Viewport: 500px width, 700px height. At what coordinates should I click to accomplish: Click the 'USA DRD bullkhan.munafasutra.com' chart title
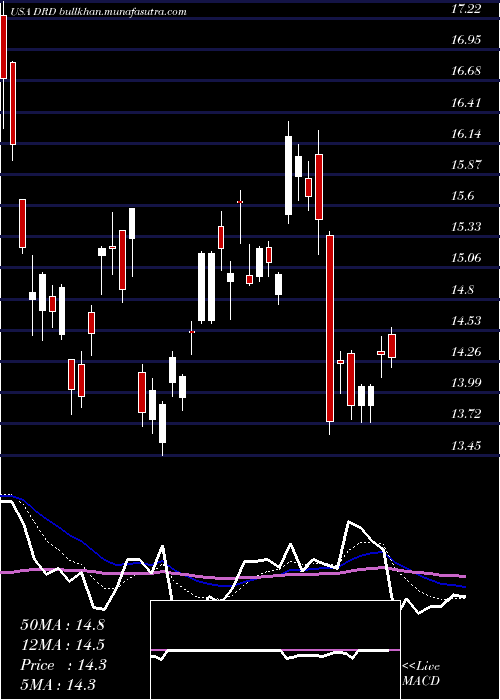[x=97, y=12]
